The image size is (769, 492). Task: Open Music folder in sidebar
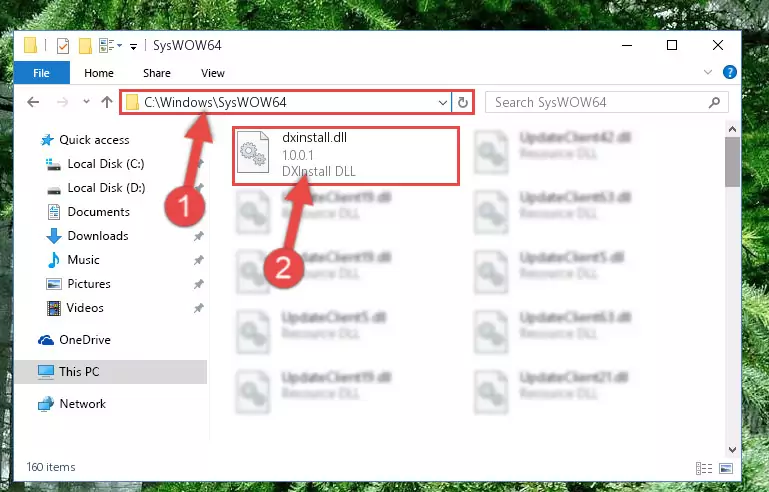pos(83,260)
